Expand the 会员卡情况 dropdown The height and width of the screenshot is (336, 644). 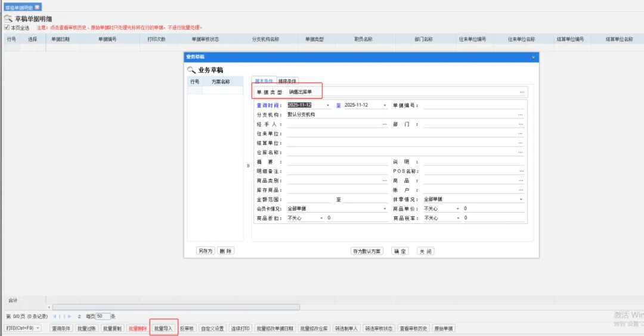(385, 209)
